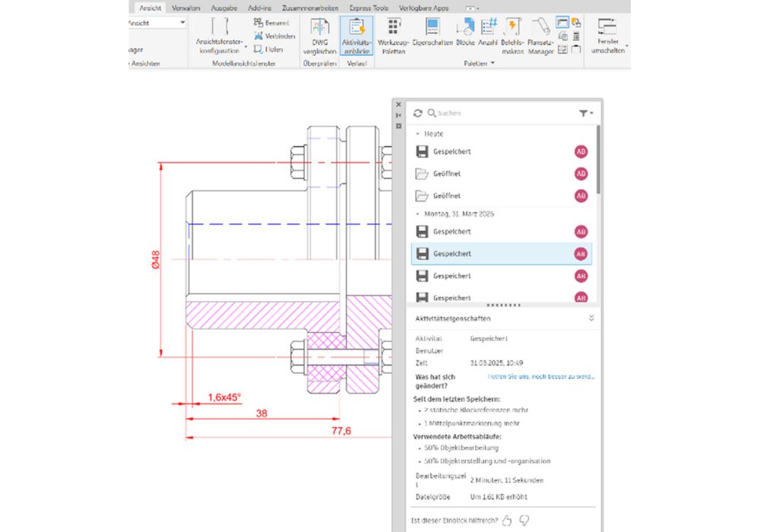This screenshot has width=760, height=532.
Task: Switch to the Verwalten ribbon tab
Action: (186, 8)
